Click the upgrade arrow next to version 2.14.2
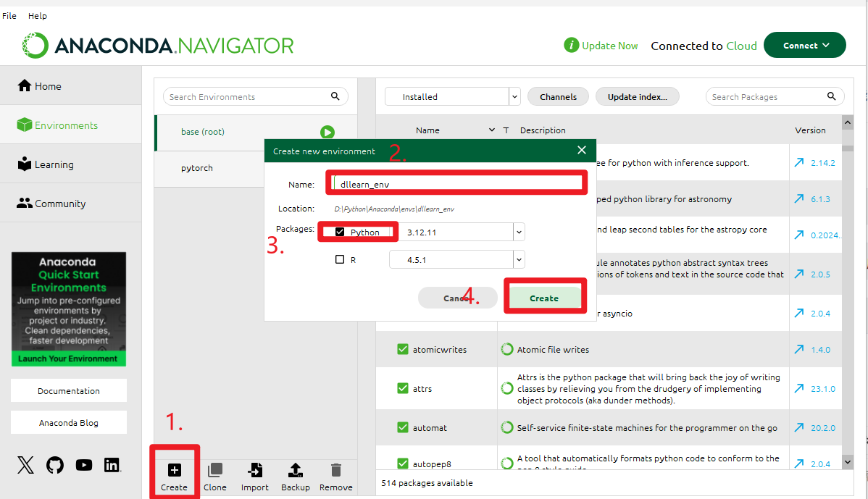 pos(798,163)
